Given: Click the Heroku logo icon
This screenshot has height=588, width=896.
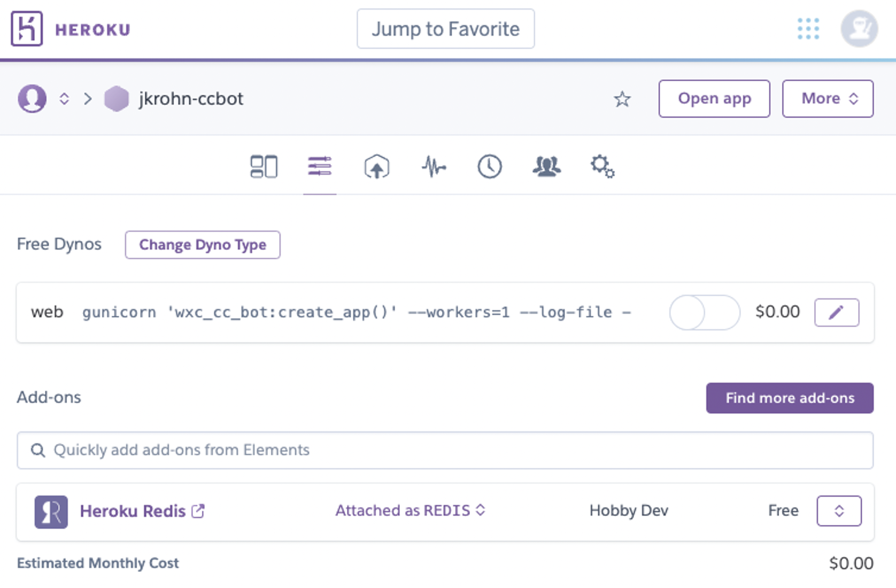Looking at the screenshot, I should click(x=27, y=28).
